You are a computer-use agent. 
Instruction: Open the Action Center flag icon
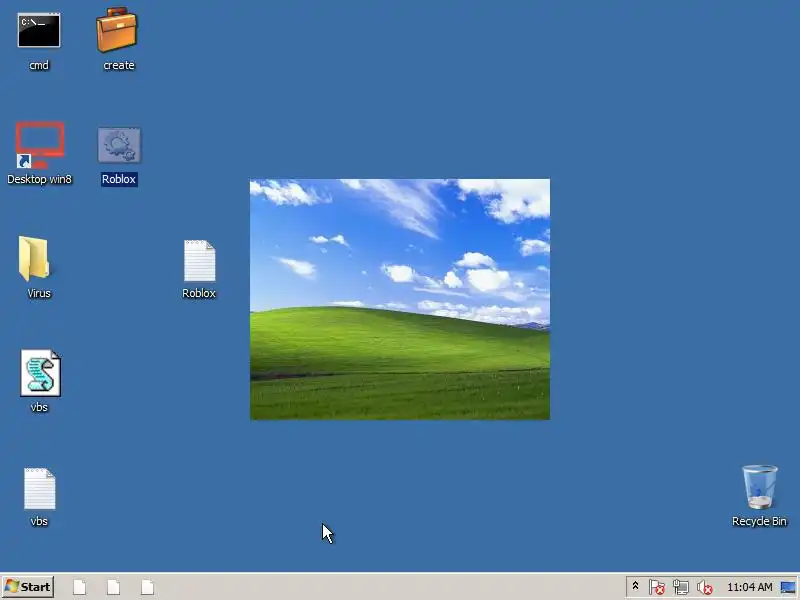coord(657,587)
